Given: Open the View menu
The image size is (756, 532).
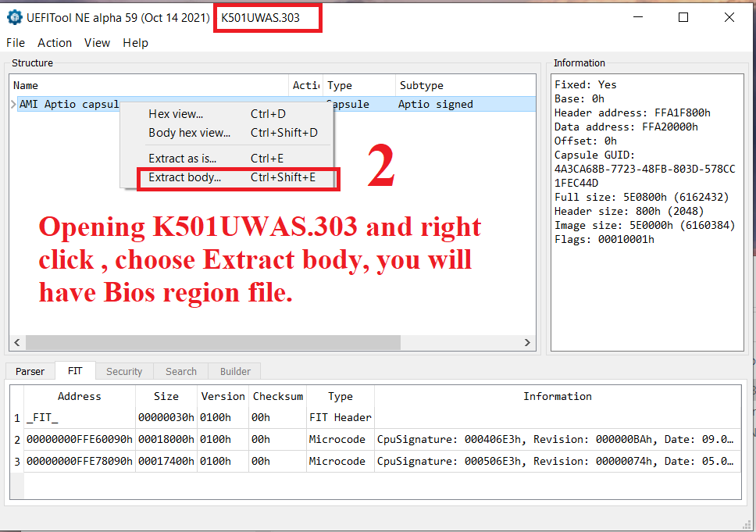Looking at the screenshot, I should click(x=97, y=43).
